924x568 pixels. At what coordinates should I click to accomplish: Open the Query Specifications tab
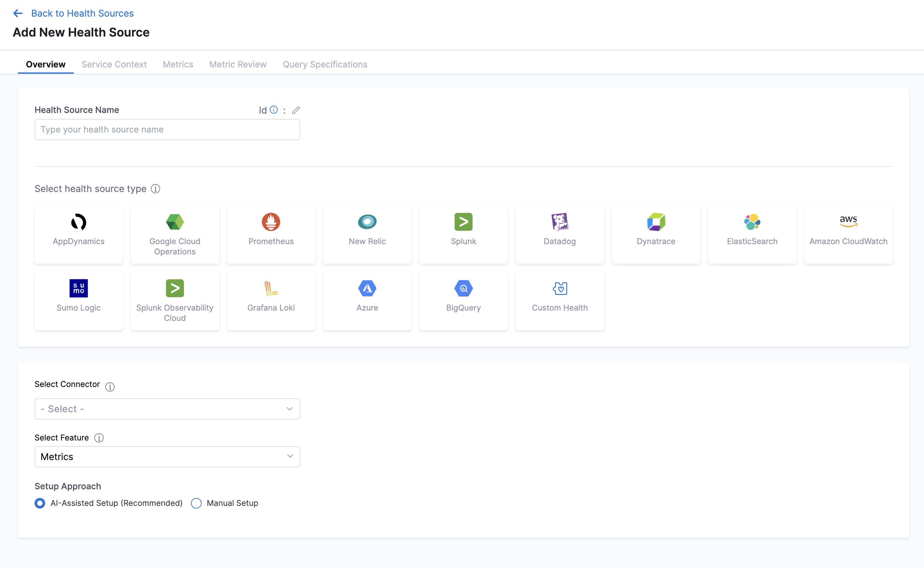(x=325, y=64)
